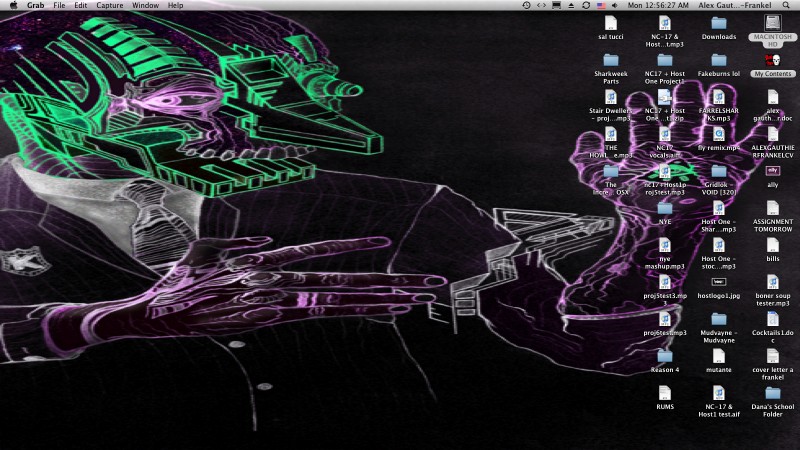Select the NC17 + Host One Project1 folder
The image size is (800, 450).
pos(665,60)
